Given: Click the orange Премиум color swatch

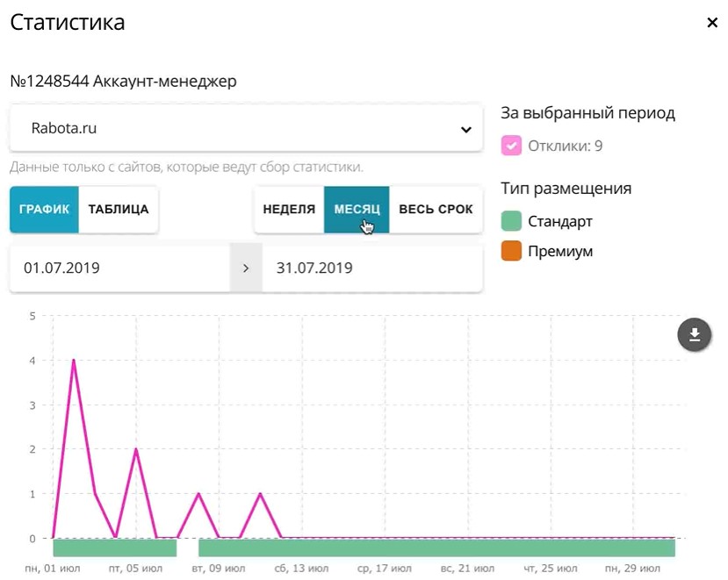Looking at the screenshot, I should pos(511,251).
